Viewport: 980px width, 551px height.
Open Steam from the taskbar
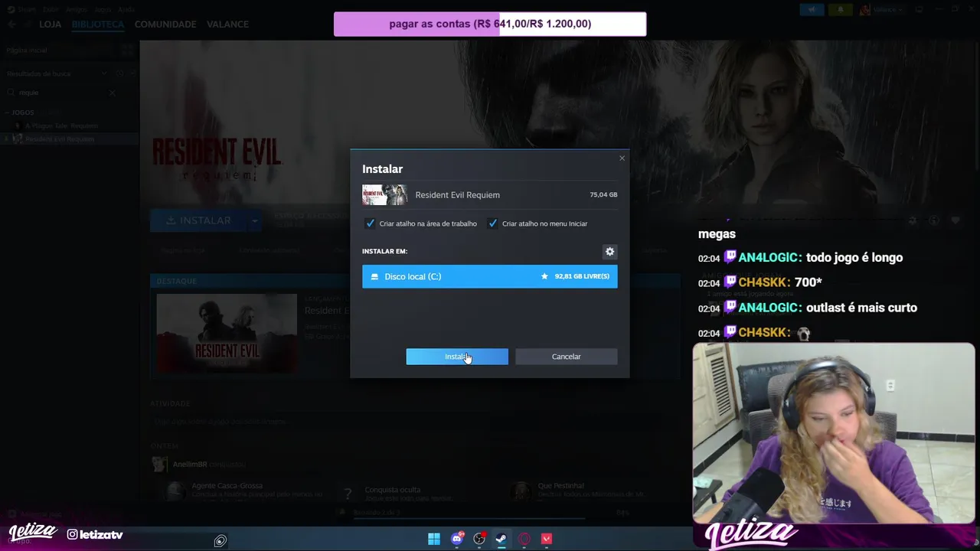(501, 539)
